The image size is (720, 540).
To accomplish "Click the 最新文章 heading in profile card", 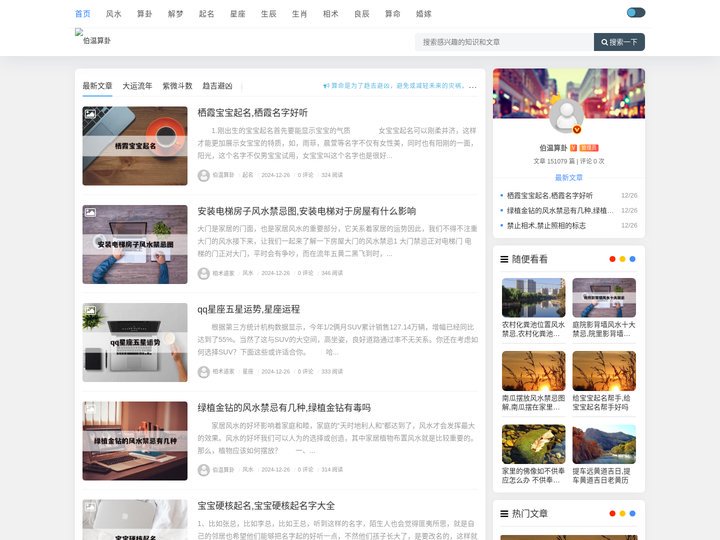I will [x=568, y=178].
